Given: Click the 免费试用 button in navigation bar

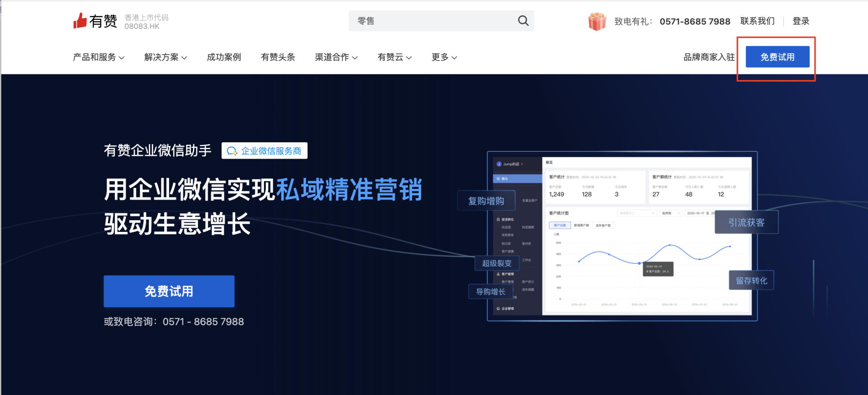Looking at the screenshot, I should pyautogui.click(x=778, y=57).
